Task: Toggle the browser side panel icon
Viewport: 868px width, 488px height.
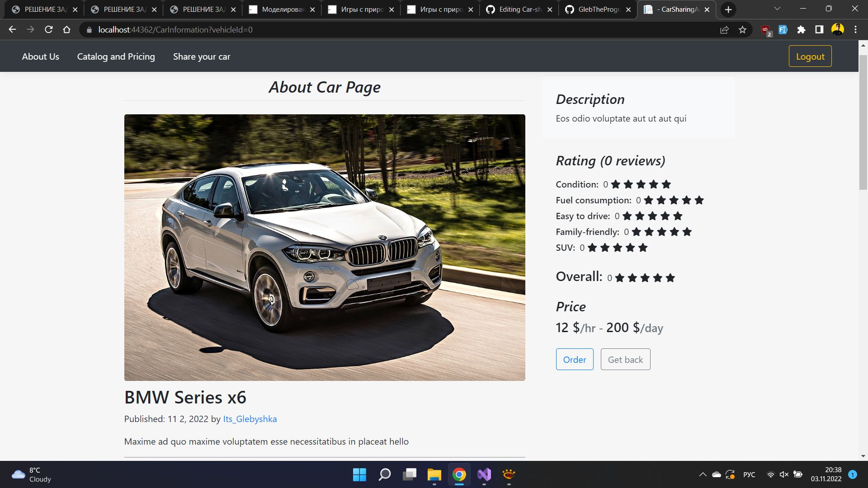Action: click(x=819, y=30)
